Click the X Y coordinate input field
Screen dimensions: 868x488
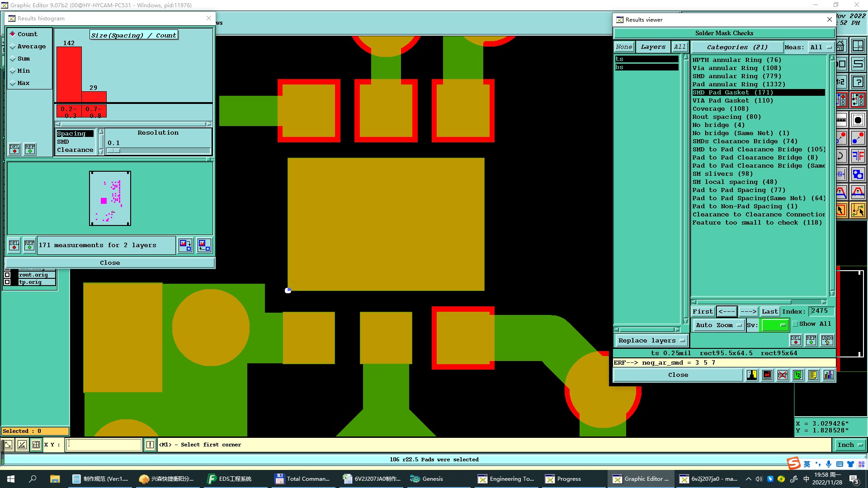point(104,445)
